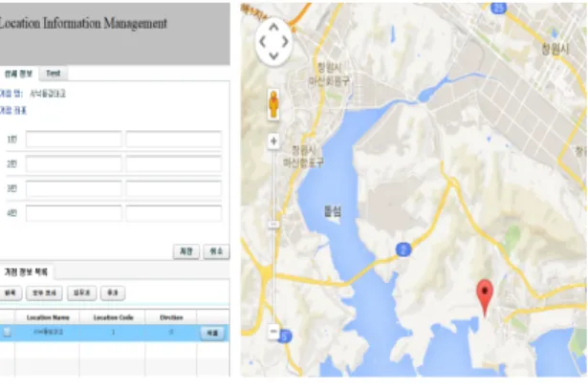
Task: Focus the second input field of row 2
Action: (x=174, y=163)
